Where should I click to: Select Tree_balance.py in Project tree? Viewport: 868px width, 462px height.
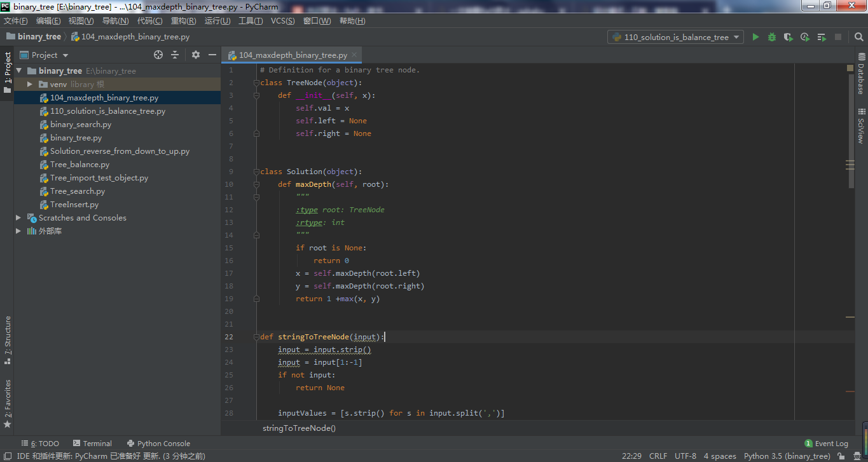[79, 165]
